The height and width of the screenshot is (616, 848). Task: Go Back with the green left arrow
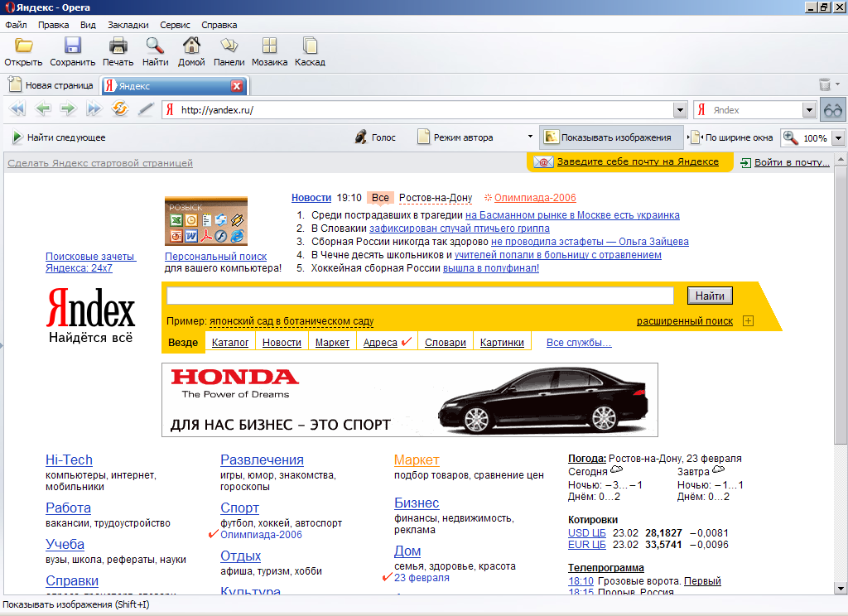pos(43,109)
